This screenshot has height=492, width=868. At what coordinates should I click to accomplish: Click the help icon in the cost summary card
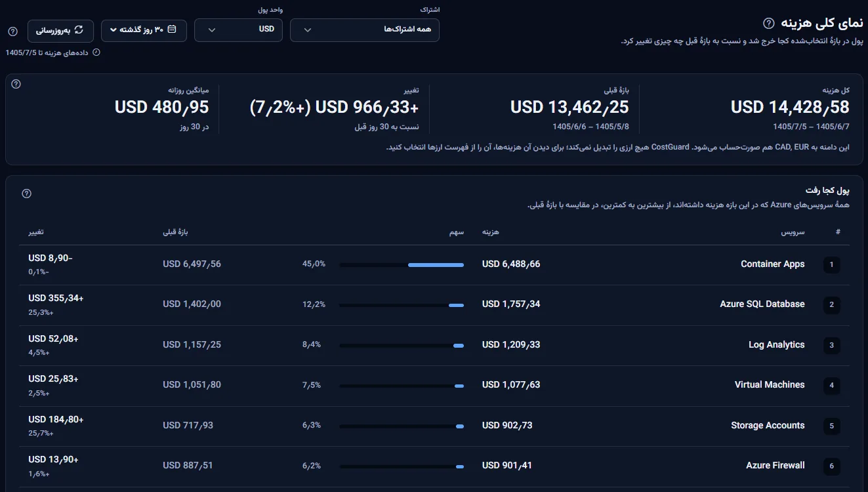coord(16,84)
